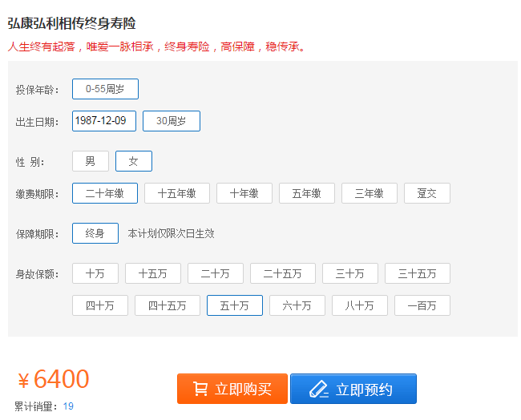The width and height of the screenshot is (521, 420).
Task: Pick 六十万 coverage amount
Action: click(297, 305)
